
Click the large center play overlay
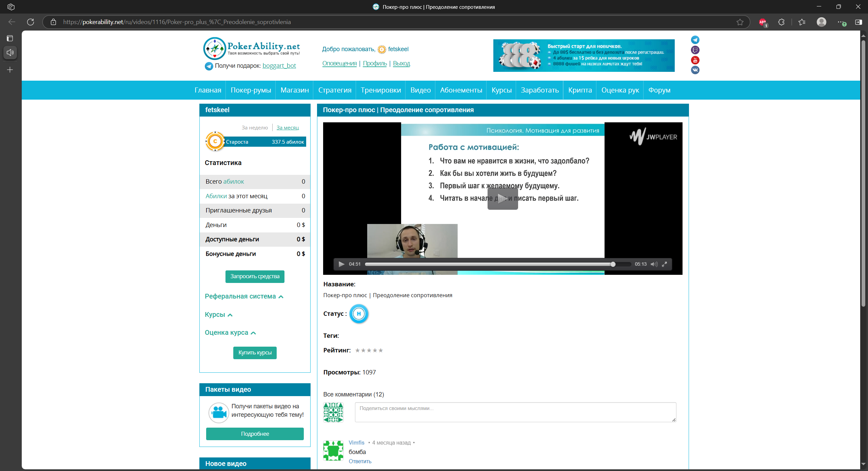pos(502,199)
